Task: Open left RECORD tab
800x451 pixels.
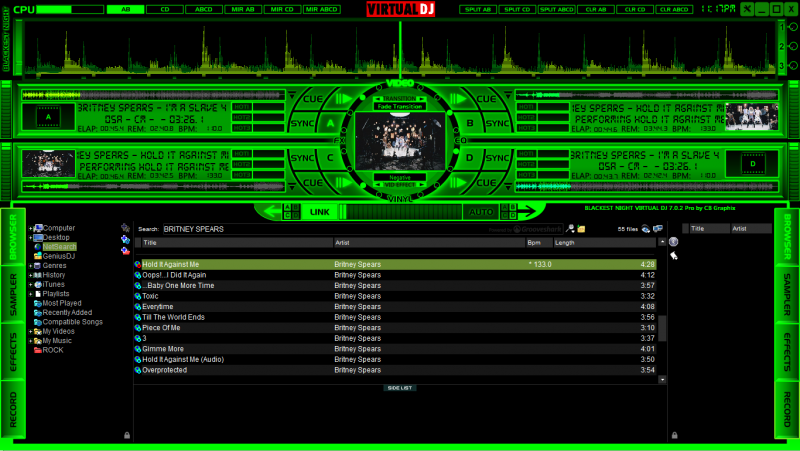Action: point(13,409)
